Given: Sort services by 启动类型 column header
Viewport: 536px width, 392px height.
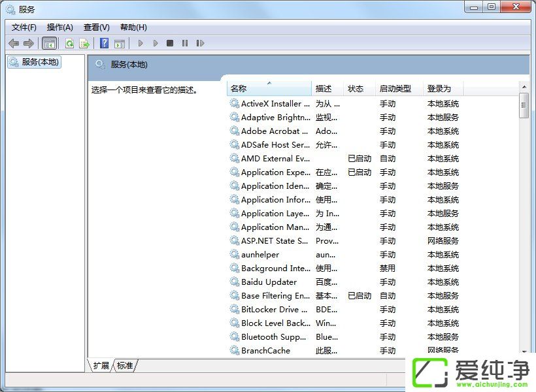Looking at the screenshot, I should coord(395,88).
